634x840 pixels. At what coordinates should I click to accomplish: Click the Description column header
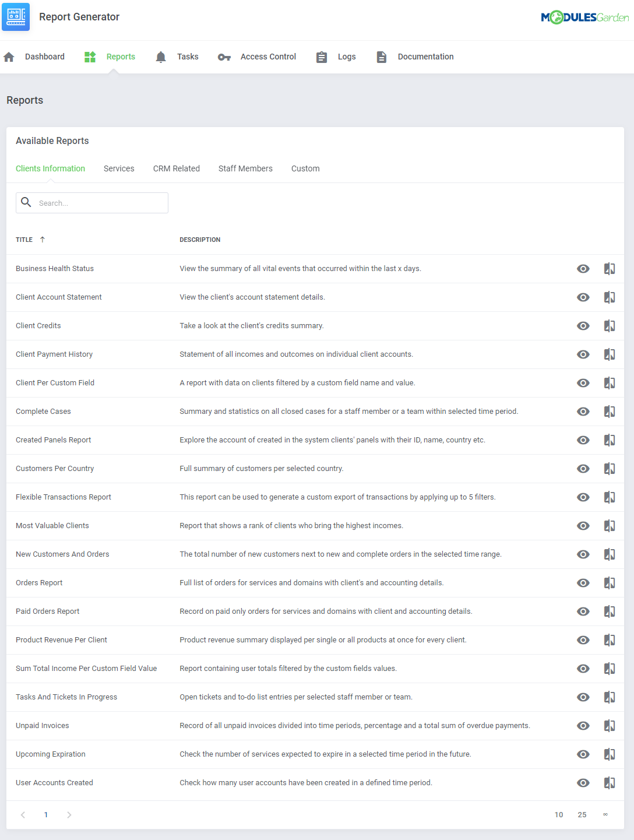coord(200,240)
